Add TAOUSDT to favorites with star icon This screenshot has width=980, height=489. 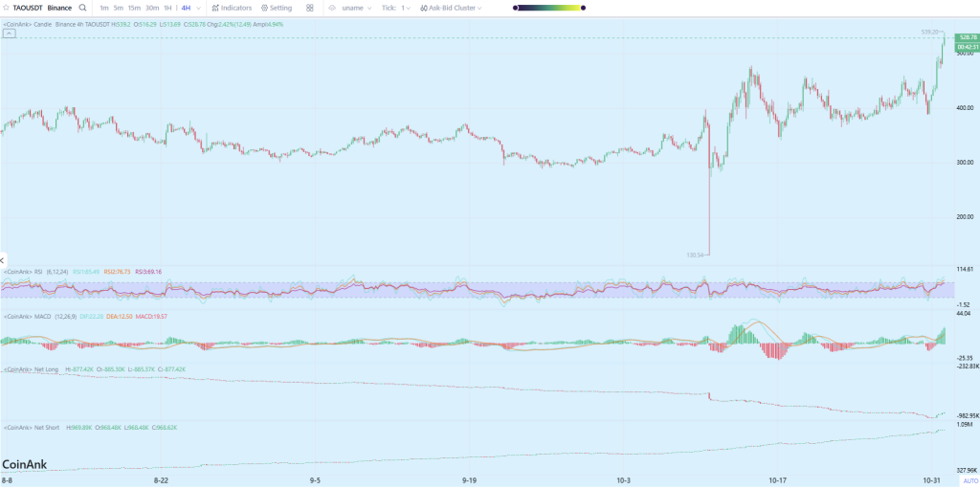7,8
